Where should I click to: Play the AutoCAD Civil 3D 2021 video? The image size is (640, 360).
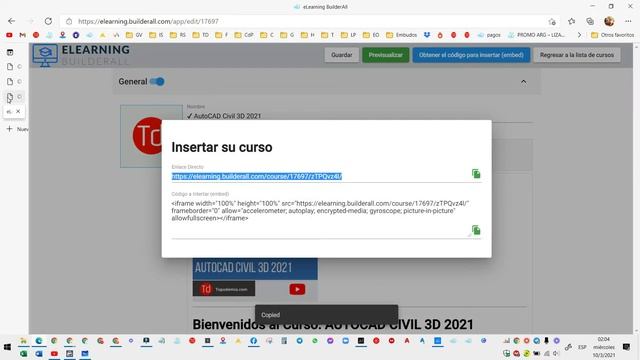[x=297, y=289]
